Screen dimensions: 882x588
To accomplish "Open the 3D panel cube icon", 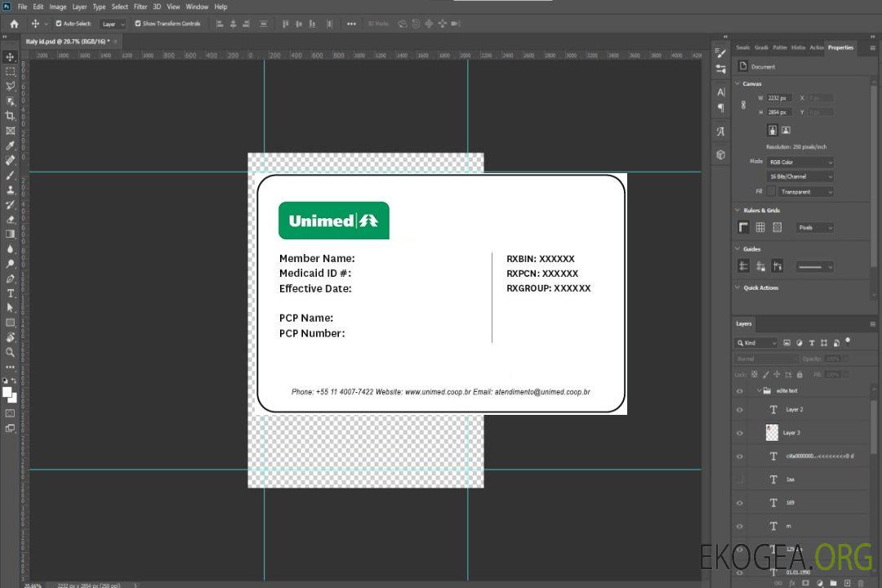I will (720, 154).
